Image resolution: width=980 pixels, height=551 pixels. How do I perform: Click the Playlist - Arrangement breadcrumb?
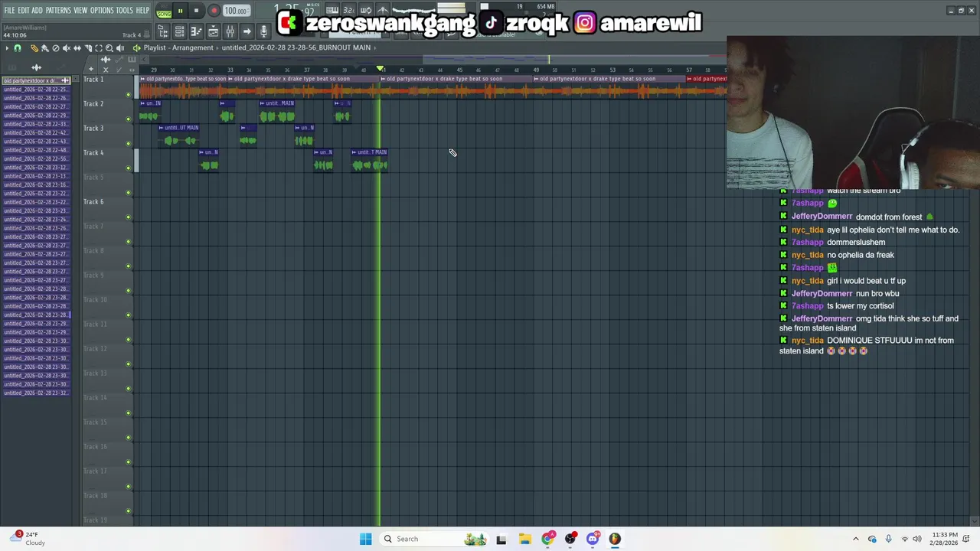[178, 47]
